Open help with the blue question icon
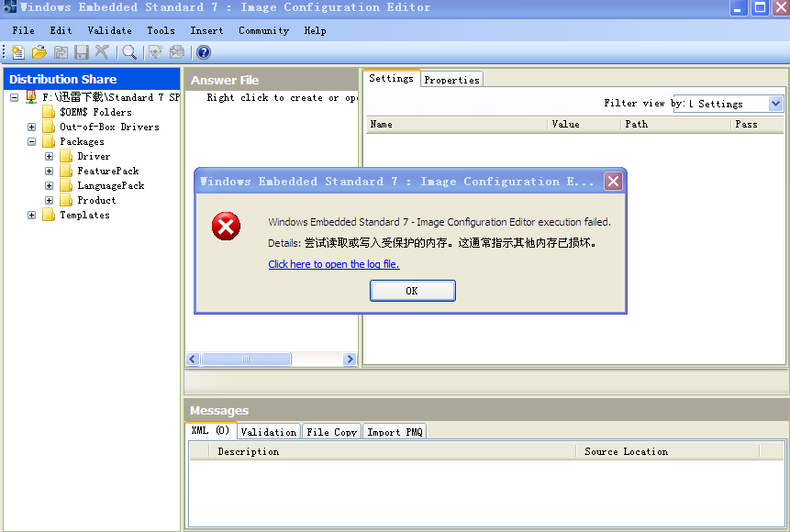Screen dimensions: 790x532 [x=204, y=52]
